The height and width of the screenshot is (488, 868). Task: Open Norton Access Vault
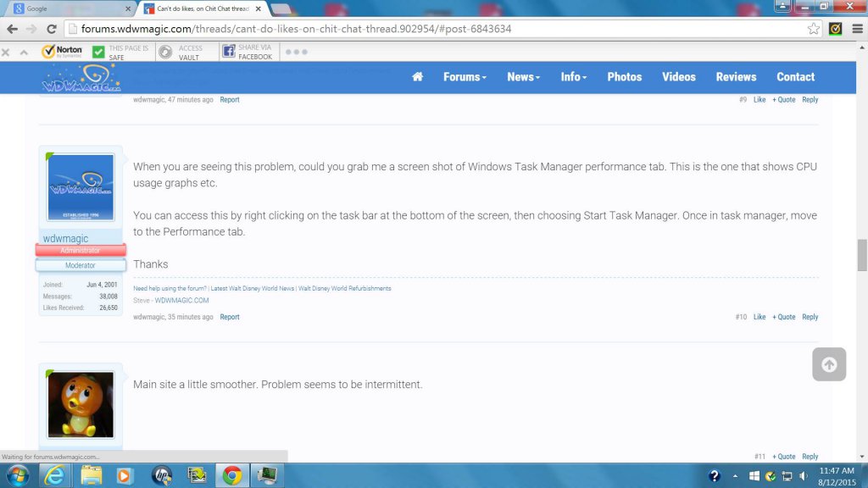pos(181,53)
